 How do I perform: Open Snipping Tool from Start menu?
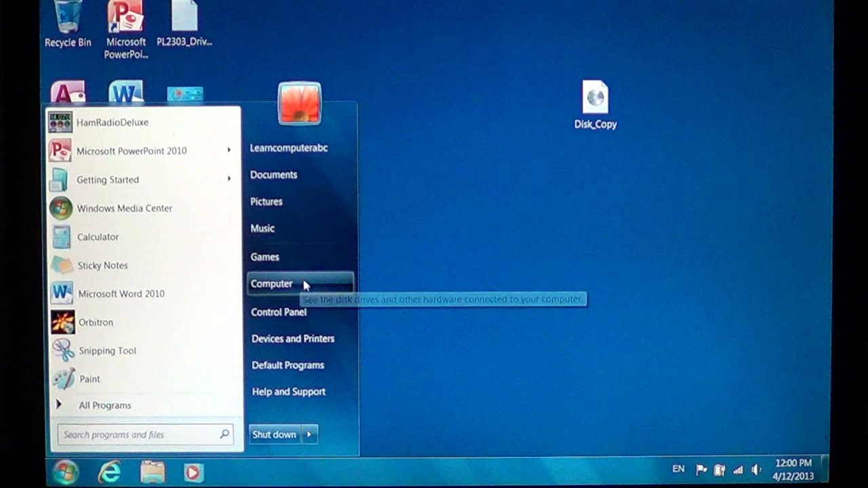click(x=144, y=350)
